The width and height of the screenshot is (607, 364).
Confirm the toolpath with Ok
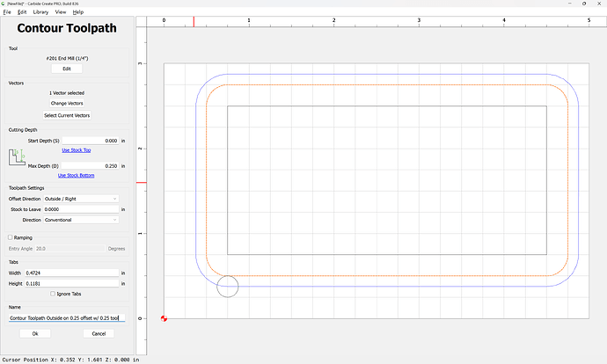34,333
